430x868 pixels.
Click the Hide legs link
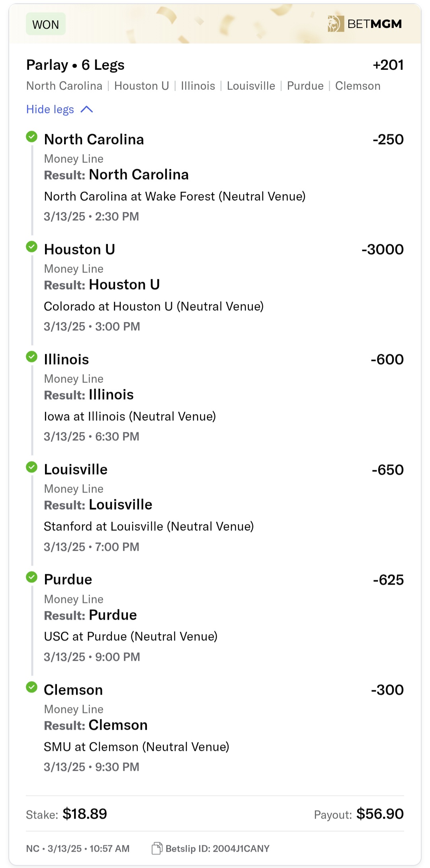pos(50,110)
